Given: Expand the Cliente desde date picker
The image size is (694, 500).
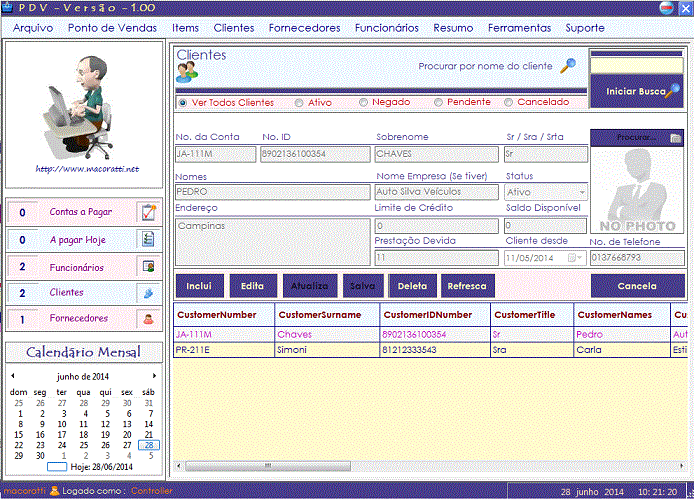Looking at the screenshot, I should [x=575, y=258].
